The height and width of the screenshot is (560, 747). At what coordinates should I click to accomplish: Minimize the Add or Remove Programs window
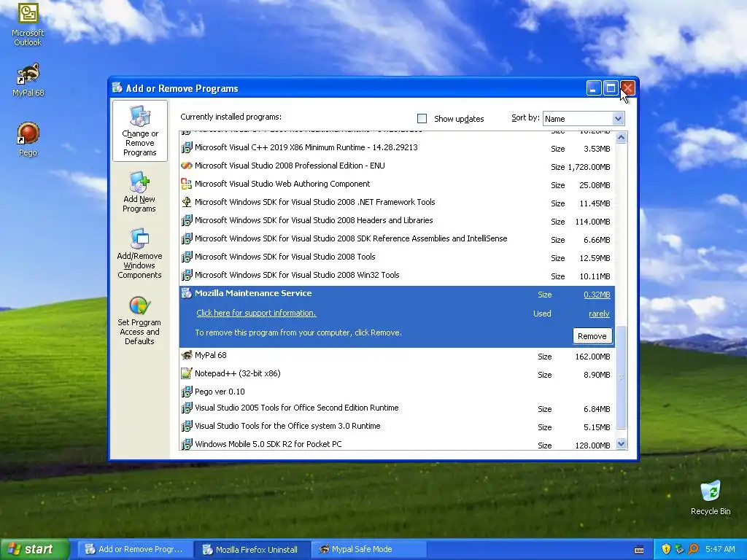coord(594,88)
